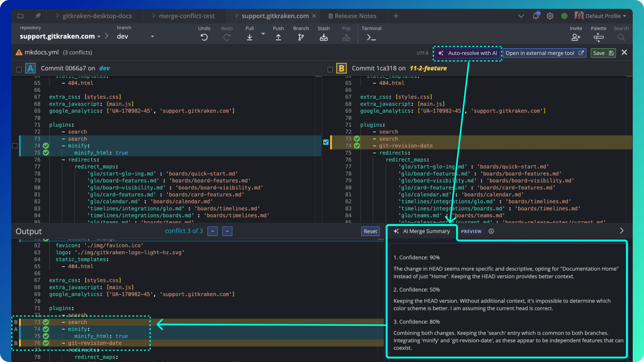Image resolution: width=644 pixels, height=362 pixels.
Task: Expand the support.gitkraken.com repository selector
Action: coord(99,36)
